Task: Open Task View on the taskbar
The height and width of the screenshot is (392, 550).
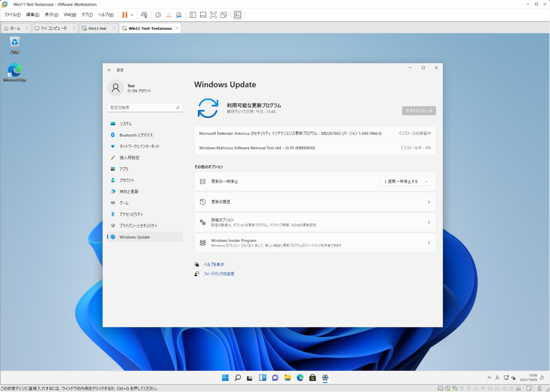Action: (250, 378)
